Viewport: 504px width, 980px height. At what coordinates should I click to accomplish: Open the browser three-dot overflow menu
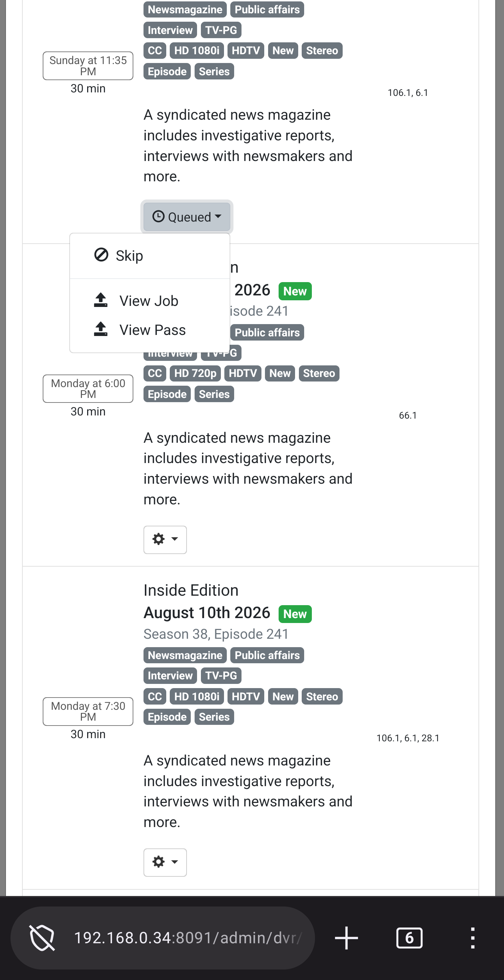coord(472,938)
